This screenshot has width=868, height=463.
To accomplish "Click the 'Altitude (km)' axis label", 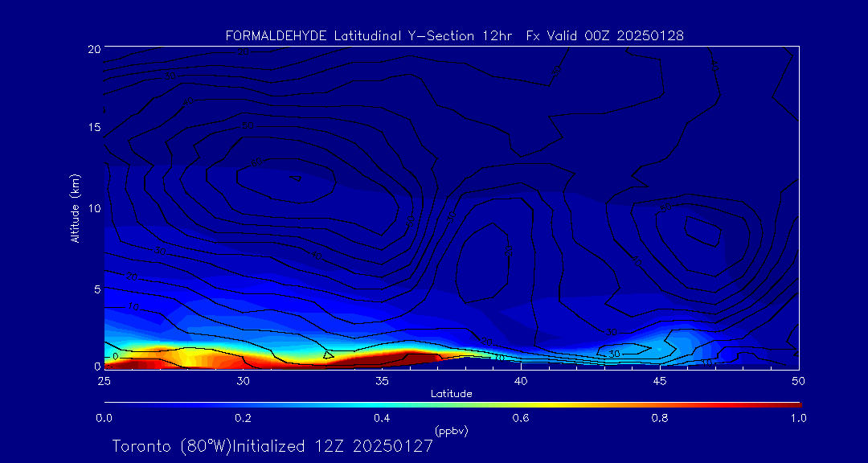I will point(74,207).
